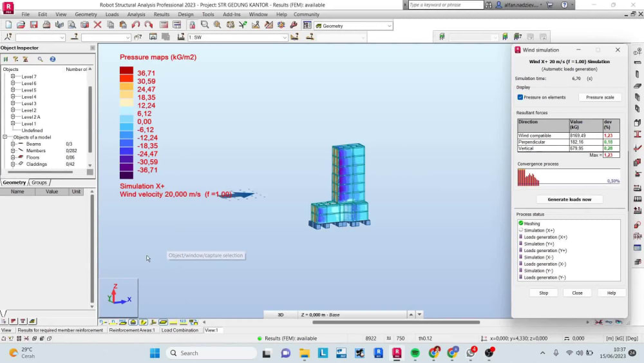
Task: Open the Analysis menu
Action: [x=136, y=14]
